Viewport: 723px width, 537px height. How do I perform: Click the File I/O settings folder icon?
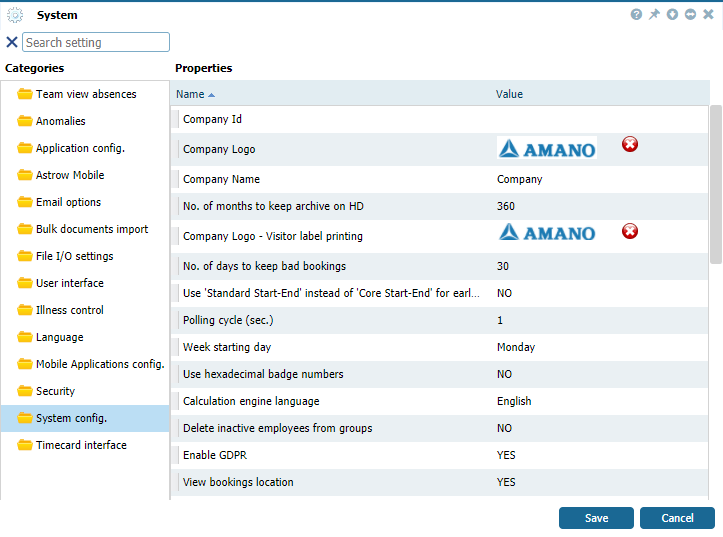coord(24,256)
